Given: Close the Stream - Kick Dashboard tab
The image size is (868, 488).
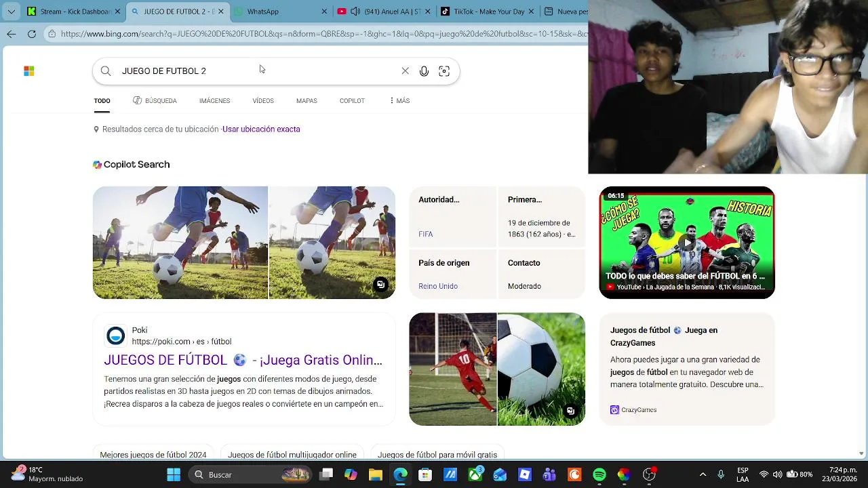Looking at the screenshot, I should tap(117, 12).
